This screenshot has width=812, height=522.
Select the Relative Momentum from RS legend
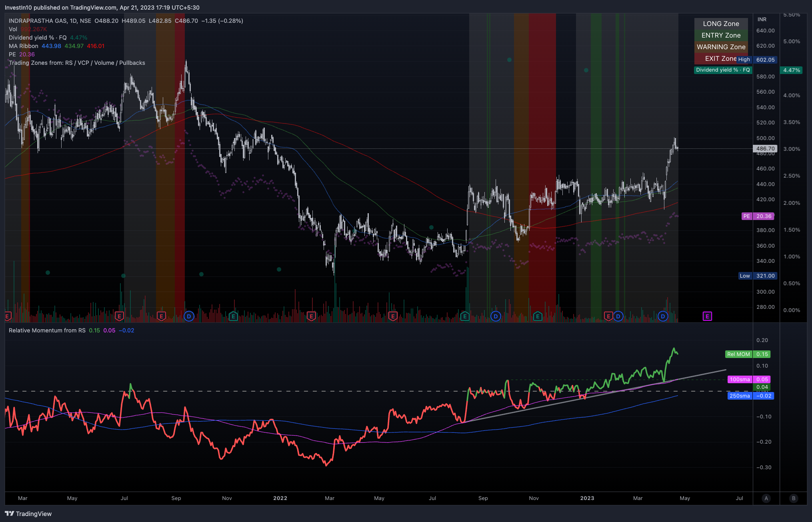pos(47,330)
